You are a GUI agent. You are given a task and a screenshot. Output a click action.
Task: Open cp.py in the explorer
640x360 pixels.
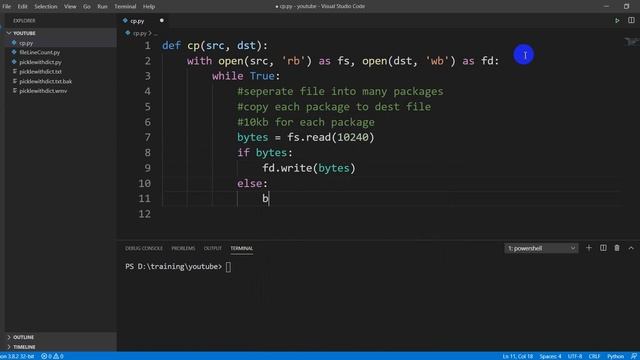[x=26, y=43]
